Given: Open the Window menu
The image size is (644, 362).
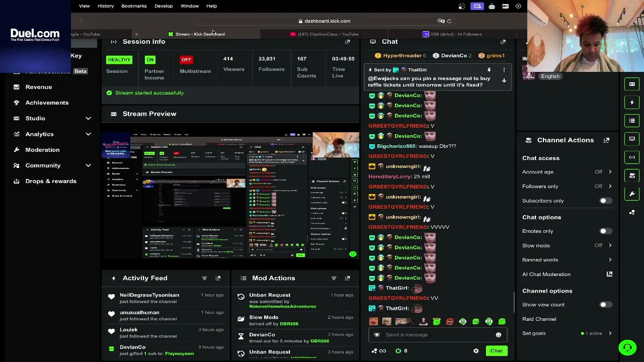Looking at the screenshot, I should pos(190,6).
